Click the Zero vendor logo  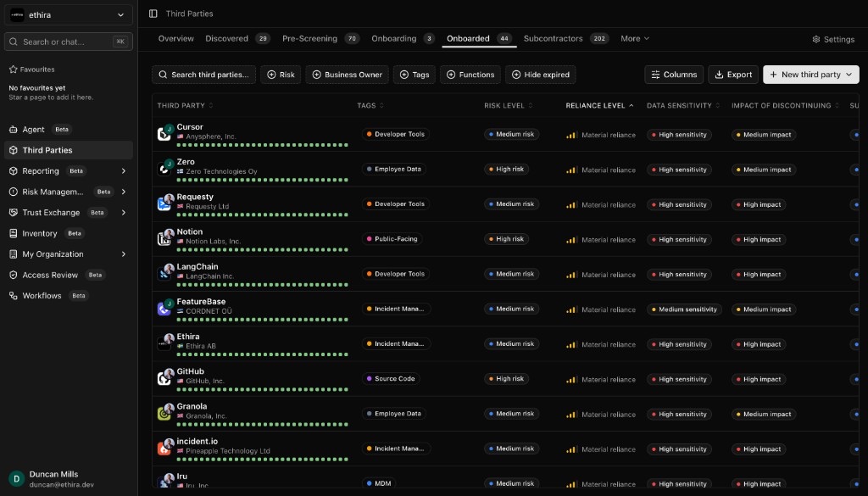(x=164, y=169)
